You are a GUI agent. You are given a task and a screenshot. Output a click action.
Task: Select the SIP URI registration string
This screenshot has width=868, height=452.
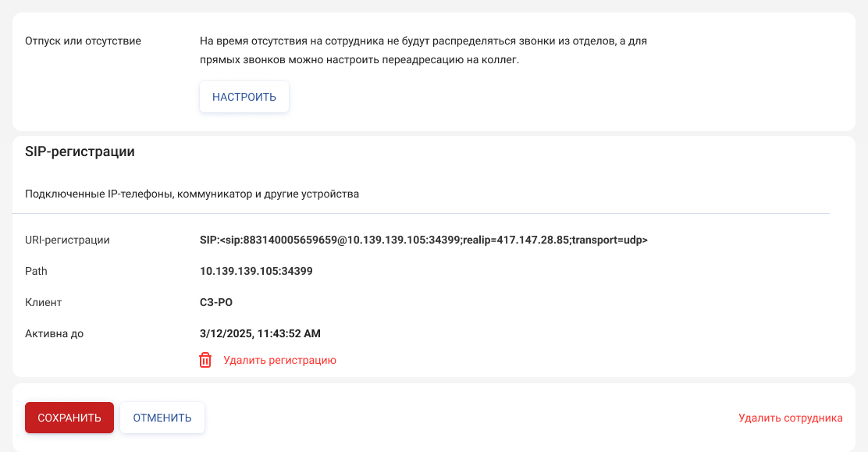[x=424, y=240]
